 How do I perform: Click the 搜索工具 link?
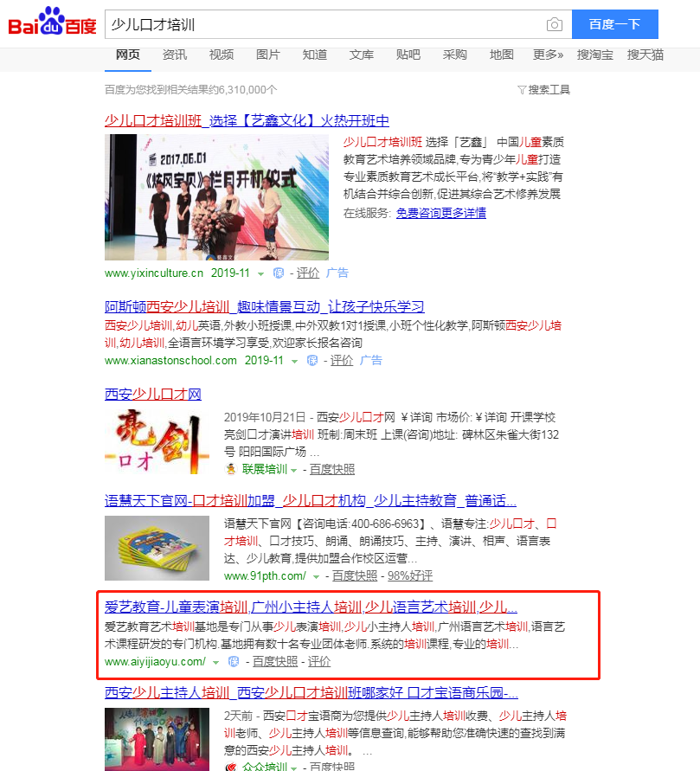(x=549, y=89)
